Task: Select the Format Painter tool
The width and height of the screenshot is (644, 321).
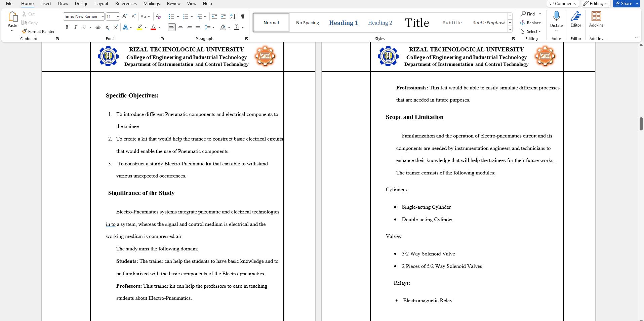Action: click(x=38, y=31)
